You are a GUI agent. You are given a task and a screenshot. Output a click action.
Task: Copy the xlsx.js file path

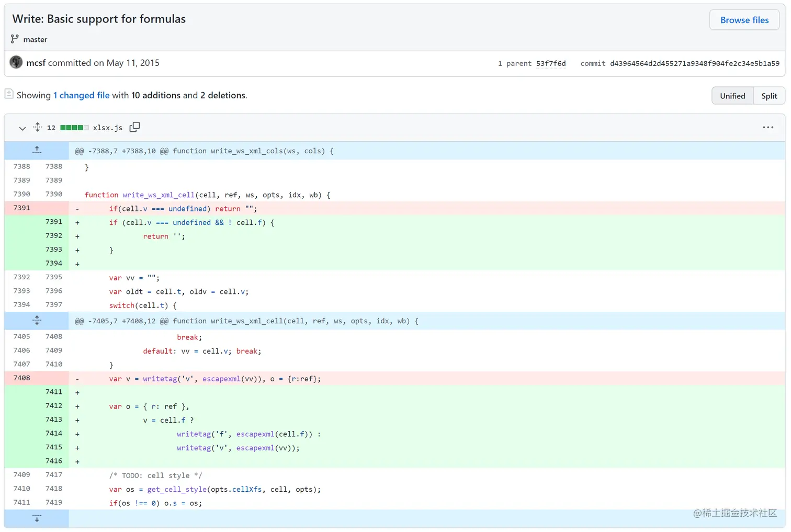click(x=134, y=127)
